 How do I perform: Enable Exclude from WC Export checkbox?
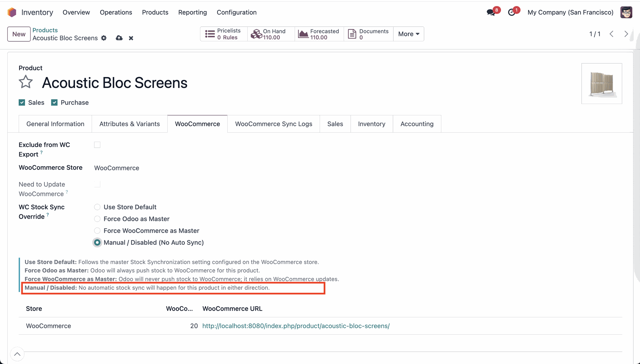coord(97,145)
